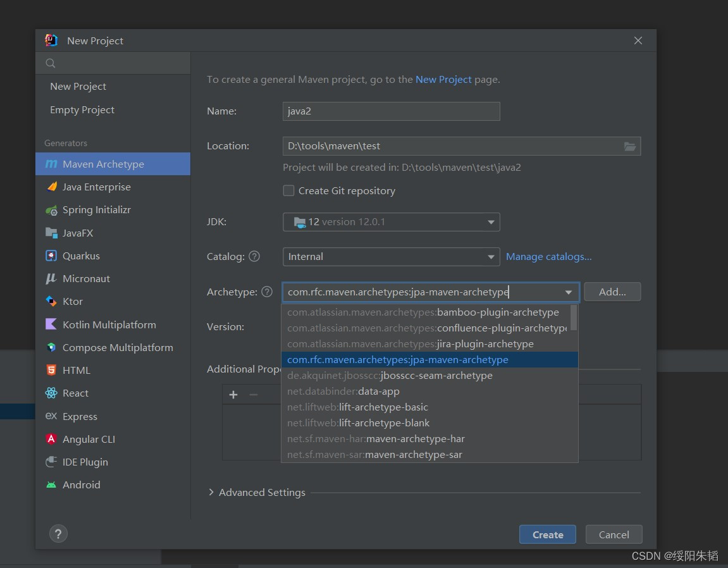
Task: Open the Manage catalogs... link
Action: tap(549, 256)
